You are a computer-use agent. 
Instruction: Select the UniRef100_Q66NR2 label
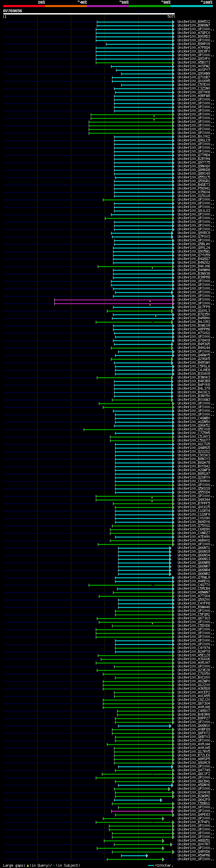click(194, 574)
